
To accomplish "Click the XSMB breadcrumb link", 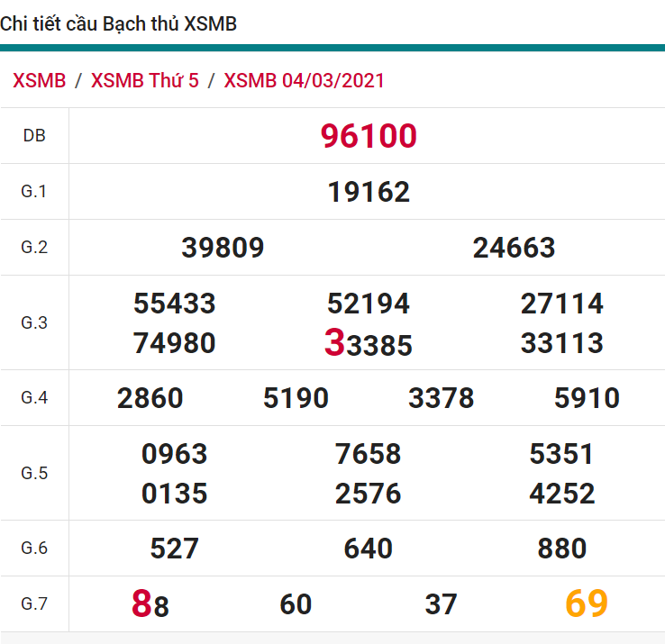I will 40,80.
